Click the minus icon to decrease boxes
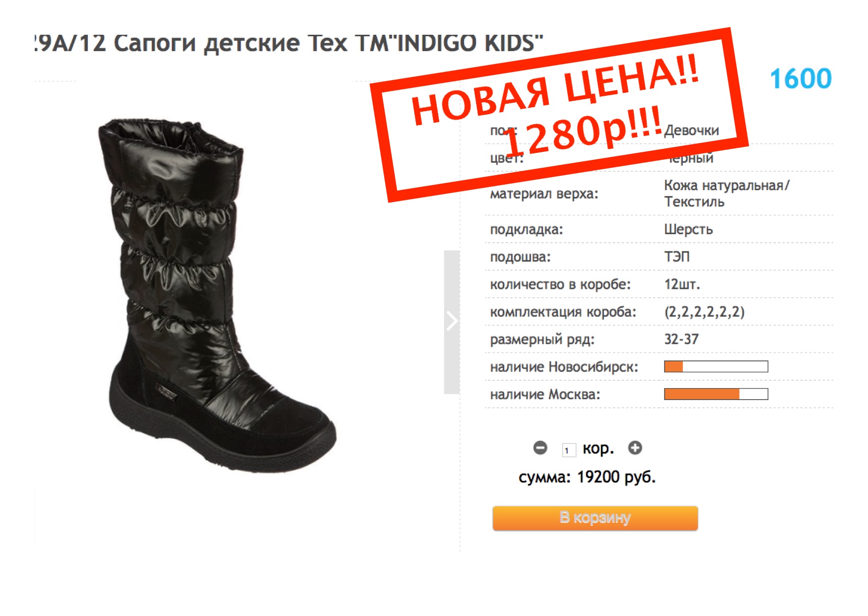The height and width of the screenshot is (616, 868). [540, 448]
